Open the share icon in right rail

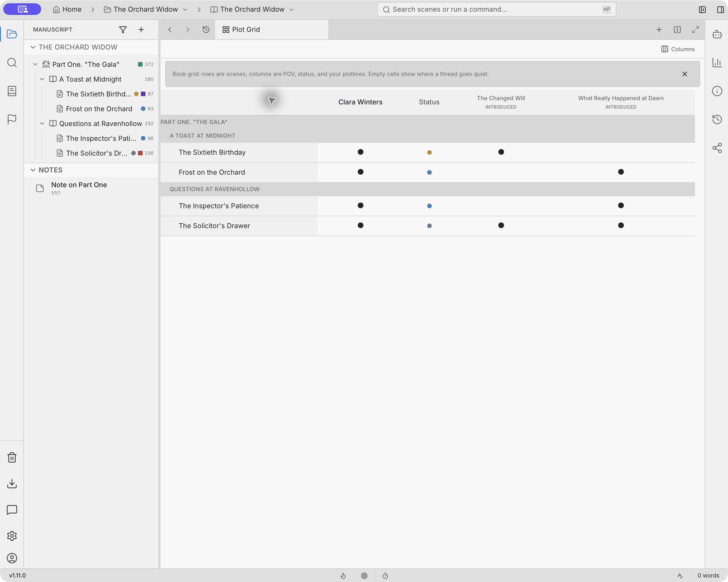(x=717, y=148)
